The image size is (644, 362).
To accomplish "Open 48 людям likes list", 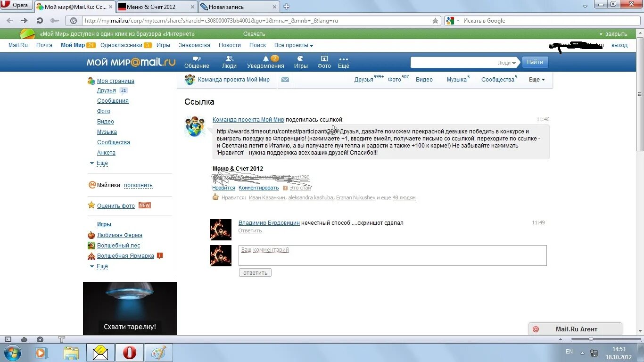I will 404,198.
